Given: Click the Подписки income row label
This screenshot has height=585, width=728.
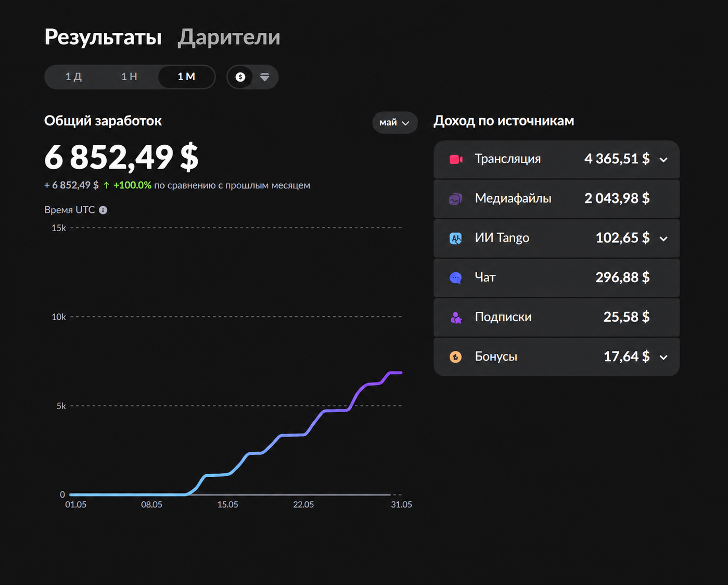Looking at the screenshot, I should pos(503,317).
